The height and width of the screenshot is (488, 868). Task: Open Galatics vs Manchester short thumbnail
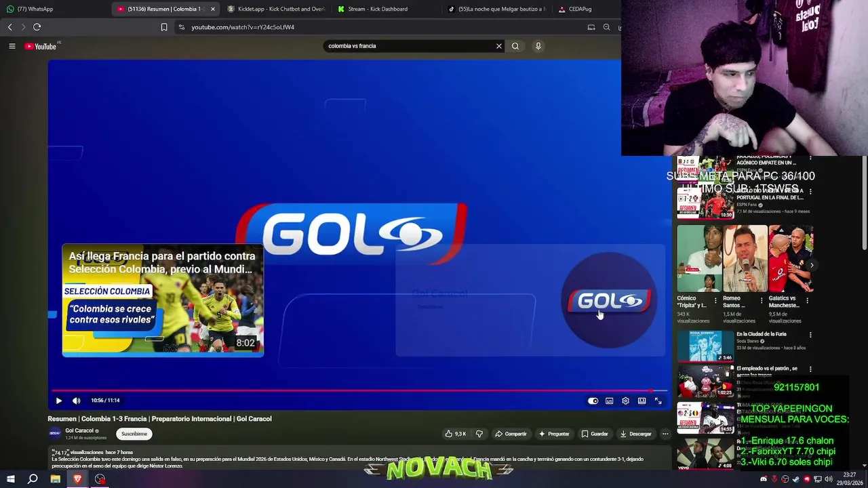coord(791,258)
